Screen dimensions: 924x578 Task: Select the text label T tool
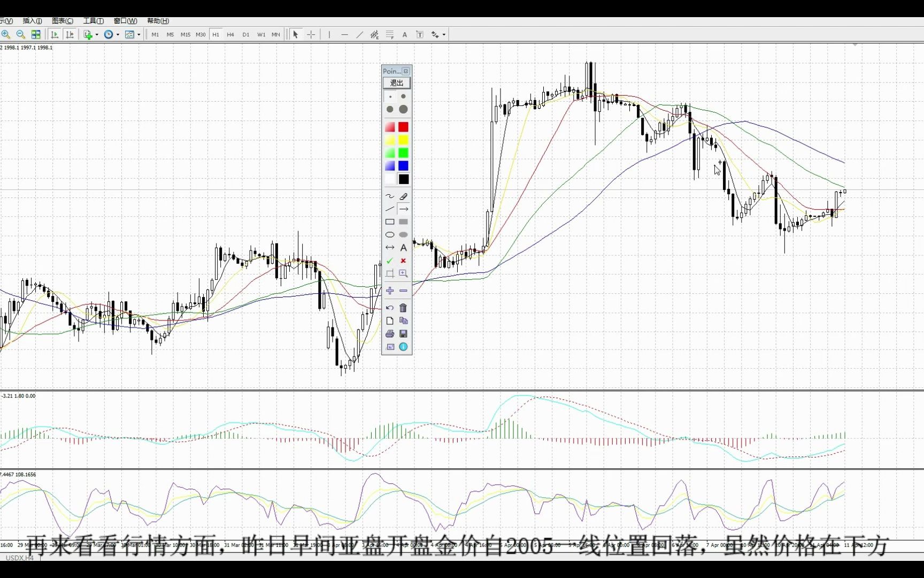420,34
